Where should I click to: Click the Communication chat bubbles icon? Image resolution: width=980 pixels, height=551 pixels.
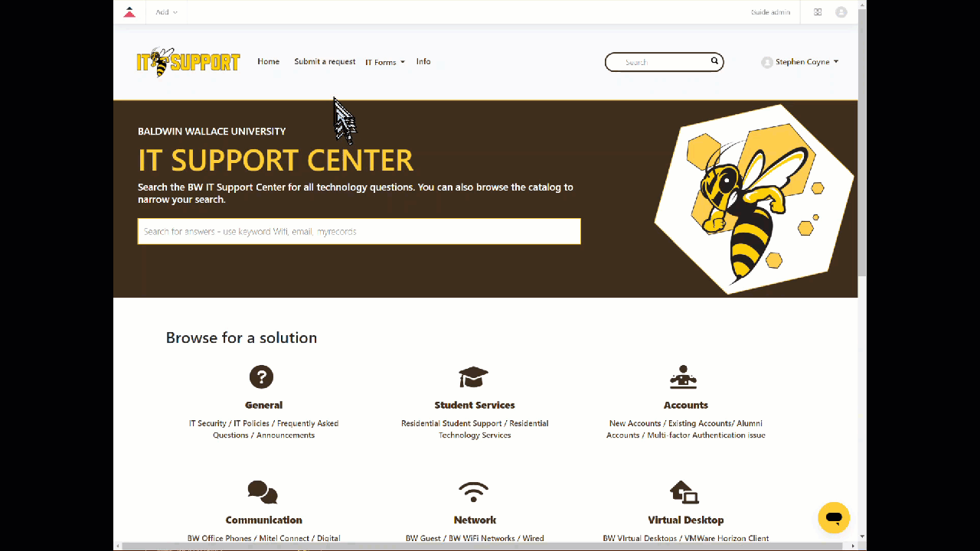pos(263,492)
